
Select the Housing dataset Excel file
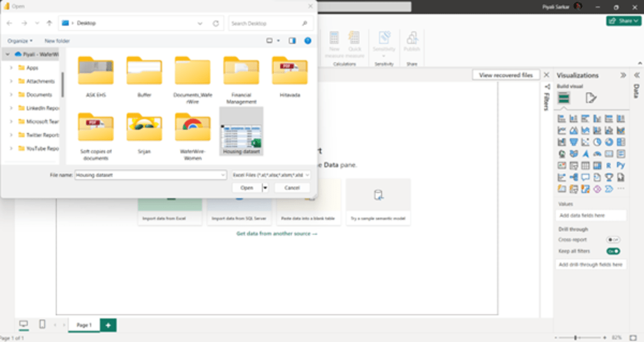(x=241, y=132)
